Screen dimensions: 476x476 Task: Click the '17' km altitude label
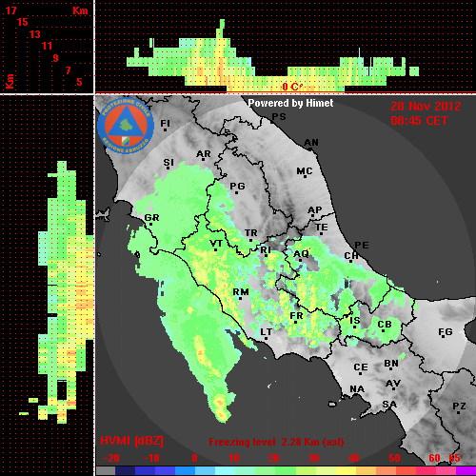(10, 10)
